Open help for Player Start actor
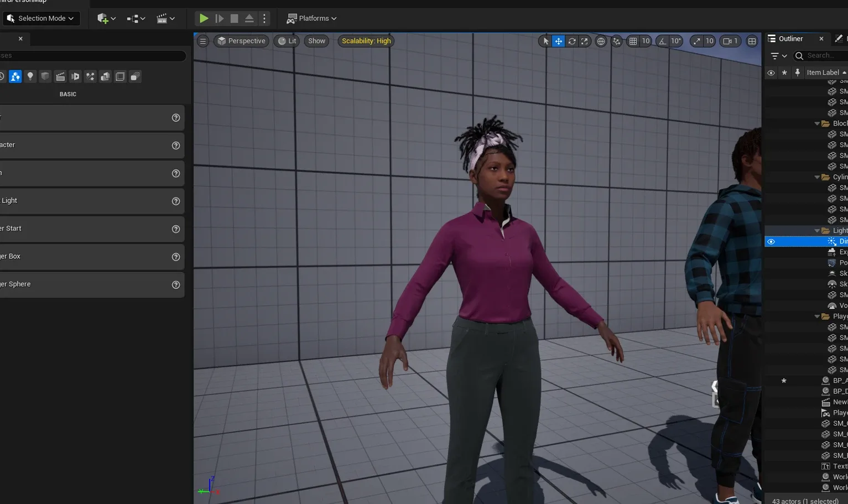The width and height of the screenshot is (848, 504). (x=176, y=229)
